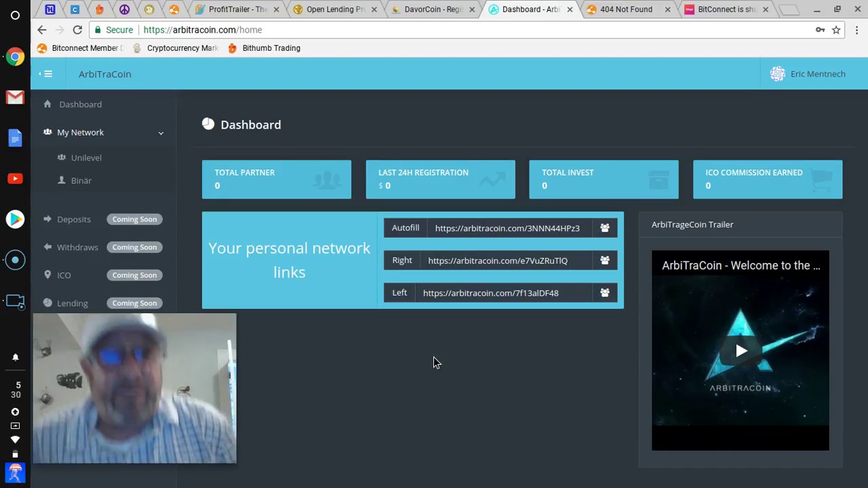This screenshot has height=488, width=868.
Task: Close the 404 Not Found tab
Action: (x=667, y=9)
